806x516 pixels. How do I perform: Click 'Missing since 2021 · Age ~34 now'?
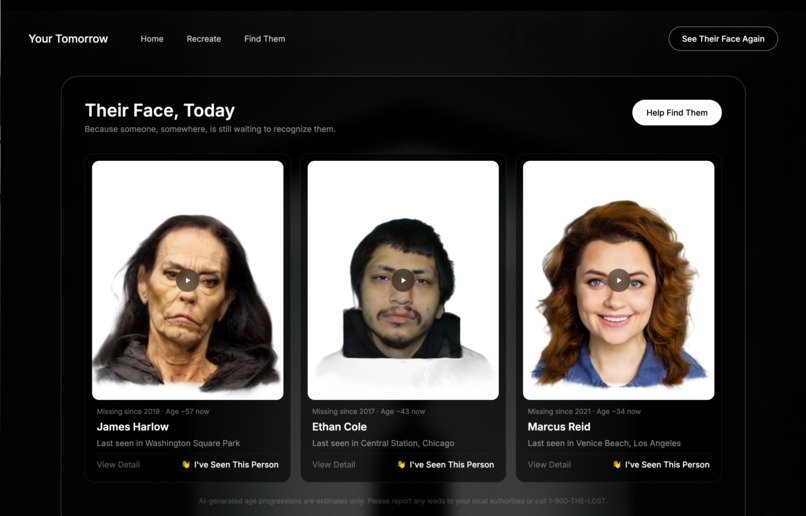(584, 411)
